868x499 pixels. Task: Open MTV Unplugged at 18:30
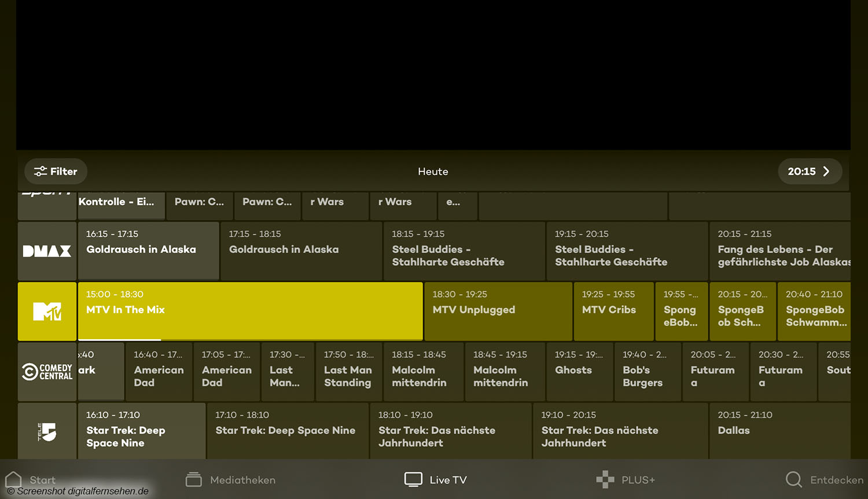tap(498, 311)
